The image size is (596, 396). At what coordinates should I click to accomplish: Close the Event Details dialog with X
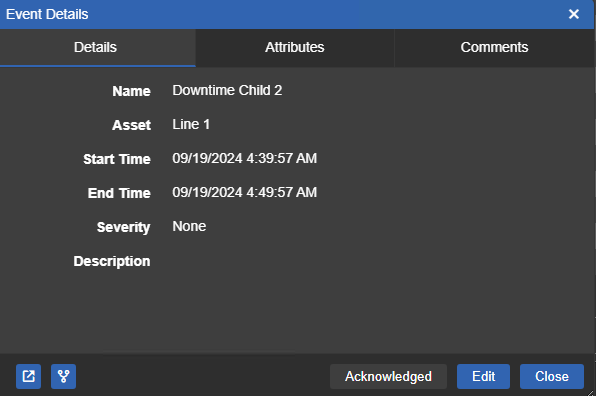(x=574, y=14)
